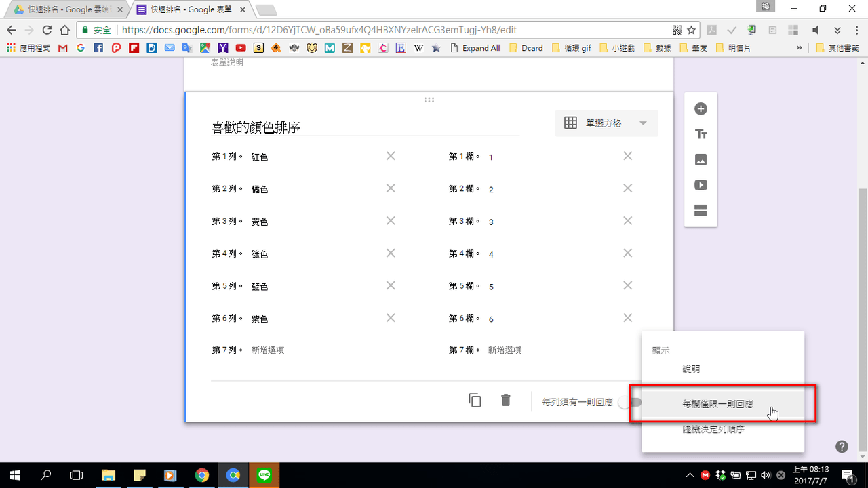Remove row 橘色

point(391,188)
